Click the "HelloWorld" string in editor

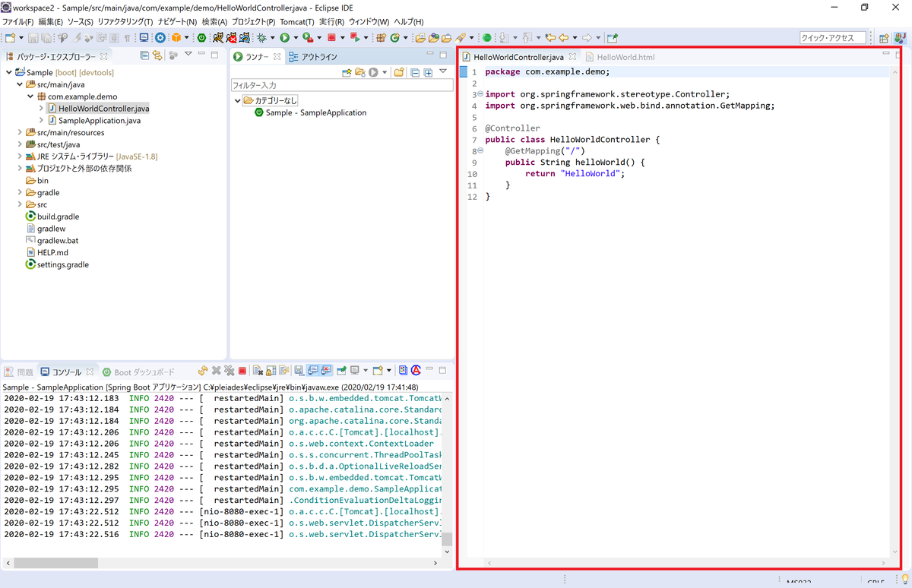point(590,174)
